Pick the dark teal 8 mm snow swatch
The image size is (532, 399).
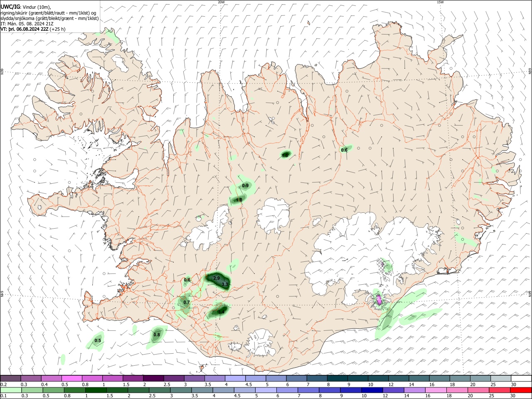click(x=337, y=379)
